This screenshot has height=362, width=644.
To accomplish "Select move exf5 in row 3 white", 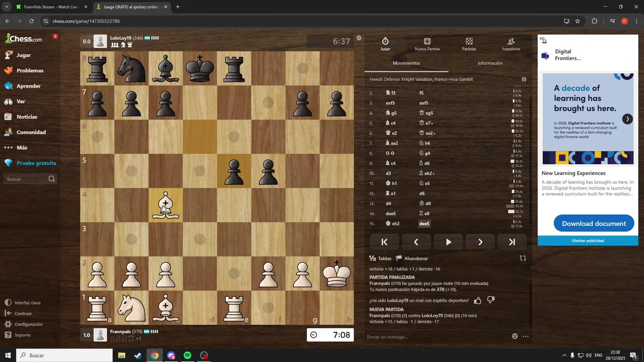I will (x=390, y=103).
